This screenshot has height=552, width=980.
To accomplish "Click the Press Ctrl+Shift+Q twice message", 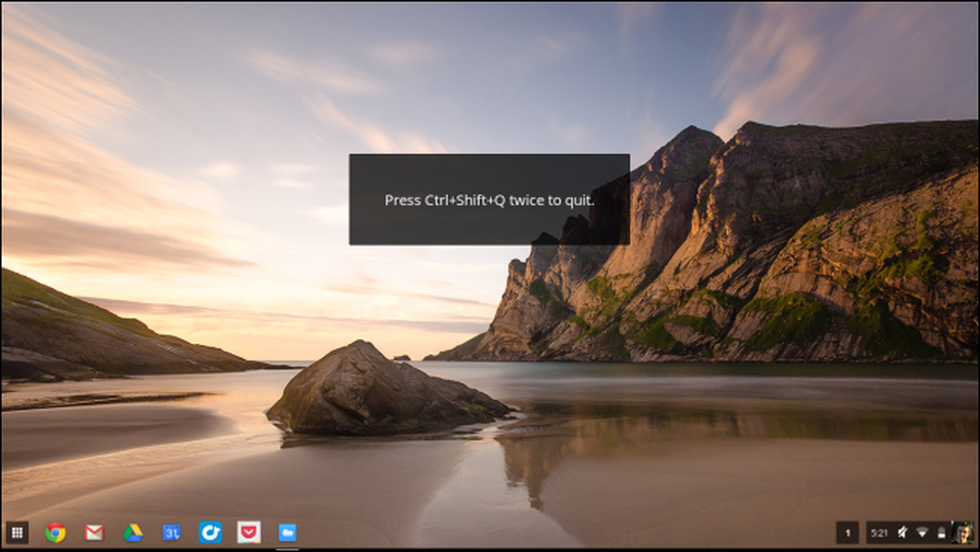I will tap(489, 200).
